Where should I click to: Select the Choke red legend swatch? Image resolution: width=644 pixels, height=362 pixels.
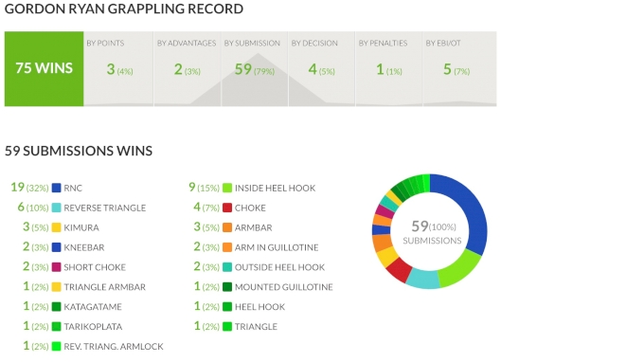(227, 208)
